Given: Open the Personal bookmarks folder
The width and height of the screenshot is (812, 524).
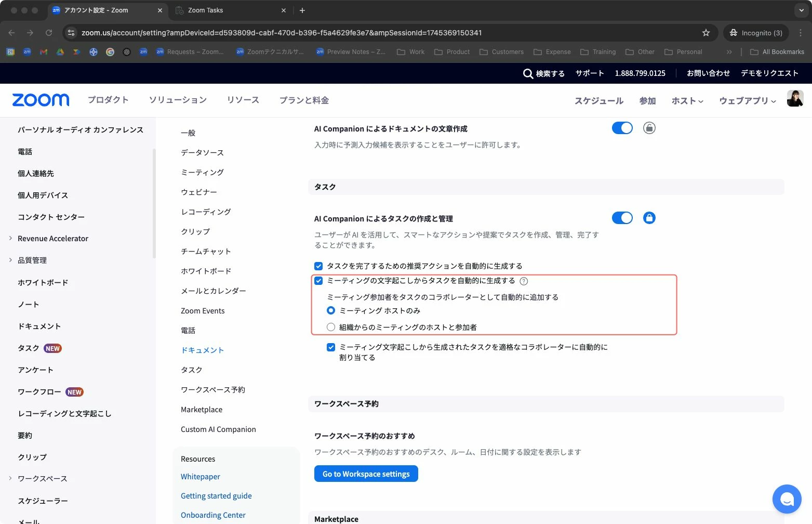Looking at the screenshot, I should coord(683,52).
